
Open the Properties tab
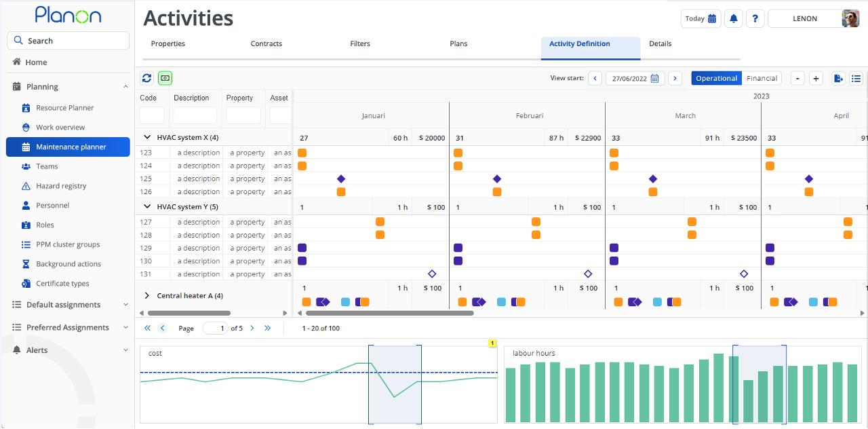(168, 43)
